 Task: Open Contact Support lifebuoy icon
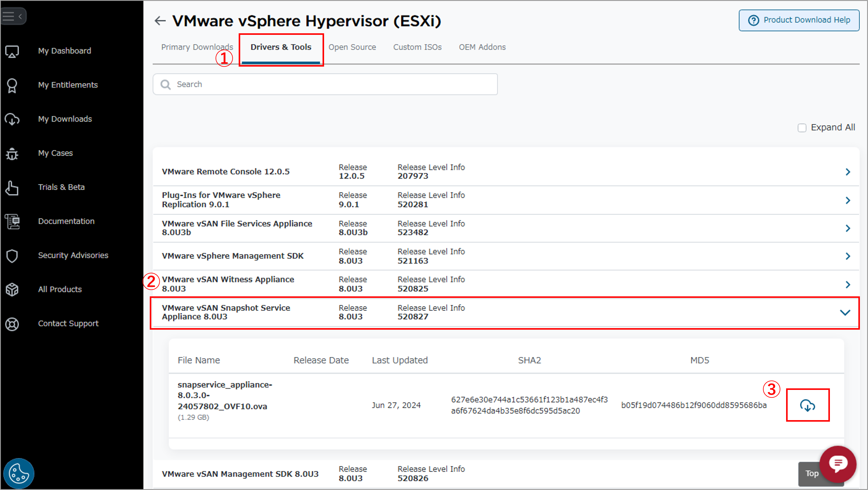(12, 324)
